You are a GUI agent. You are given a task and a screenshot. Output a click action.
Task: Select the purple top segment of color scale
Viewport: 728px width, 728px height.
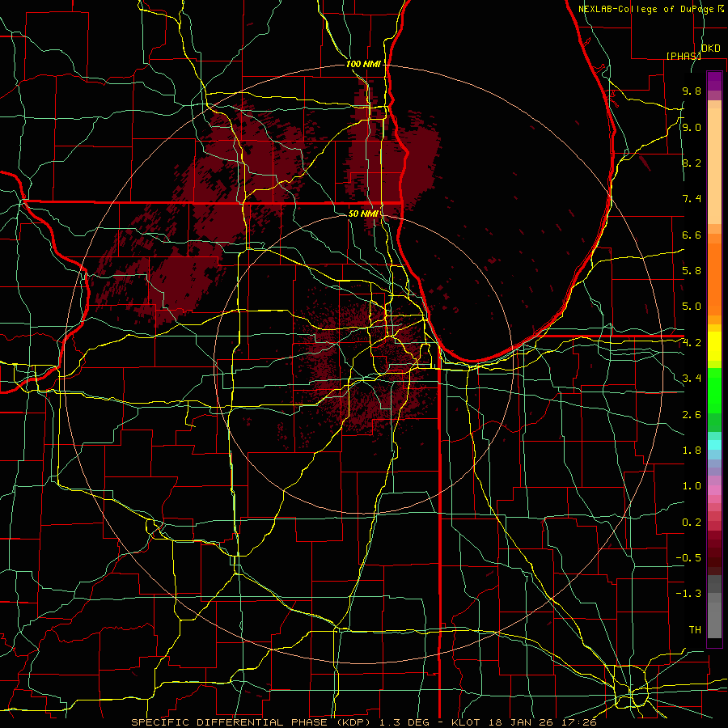click(714, 81)
